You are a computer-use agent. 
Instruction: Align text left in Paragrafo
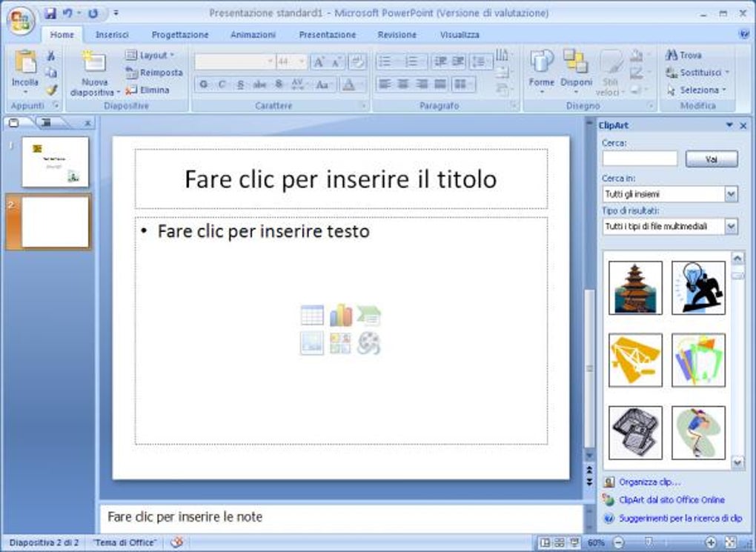385,85
